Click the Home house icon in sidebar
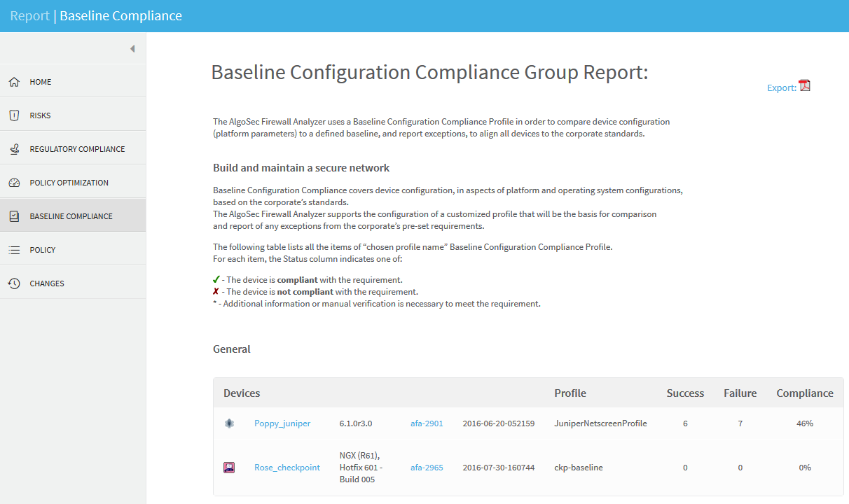The image size is (849, 504). 14,82
